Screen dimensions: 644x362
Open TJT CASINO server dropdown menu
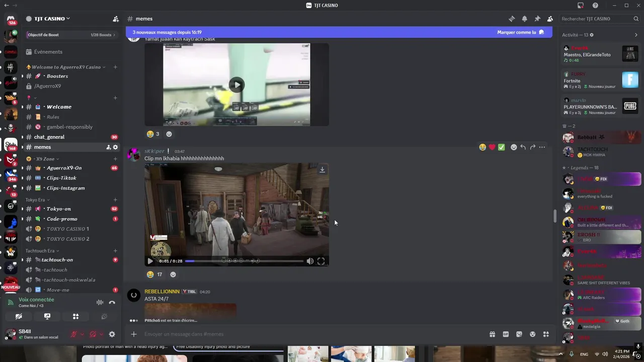point(48,19)
